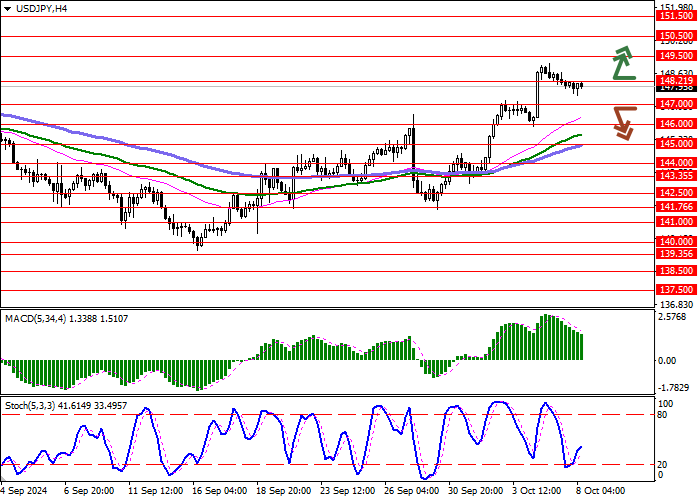Click the 80 stochastic scale value

tap(662, 415)
